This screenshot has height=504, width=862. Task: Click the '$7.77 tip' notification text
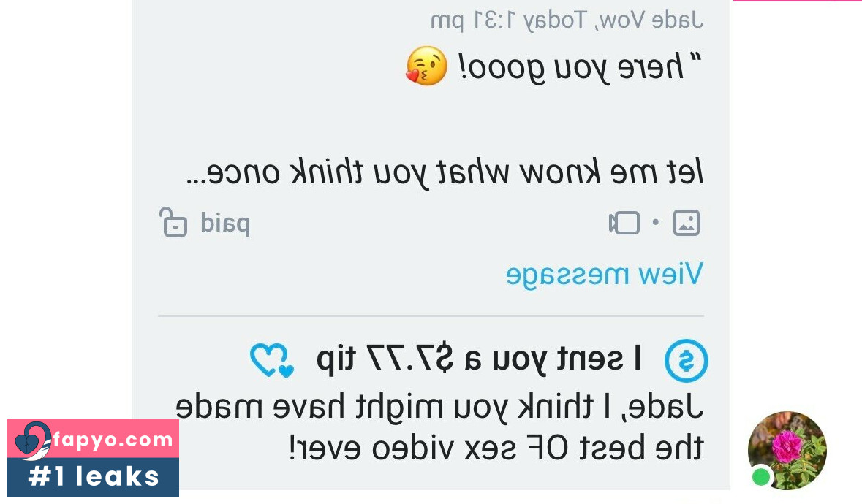click(x=478, y=359)
